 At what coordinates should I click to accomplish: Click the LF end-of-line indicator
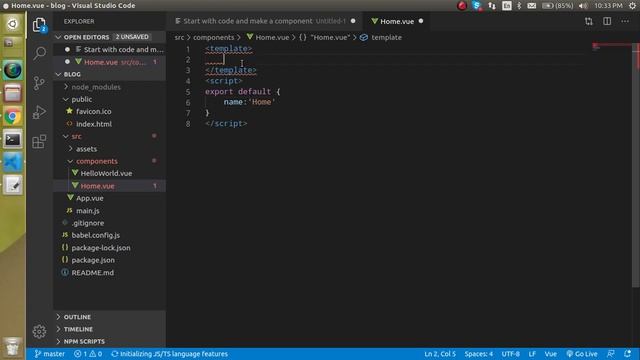532,354
